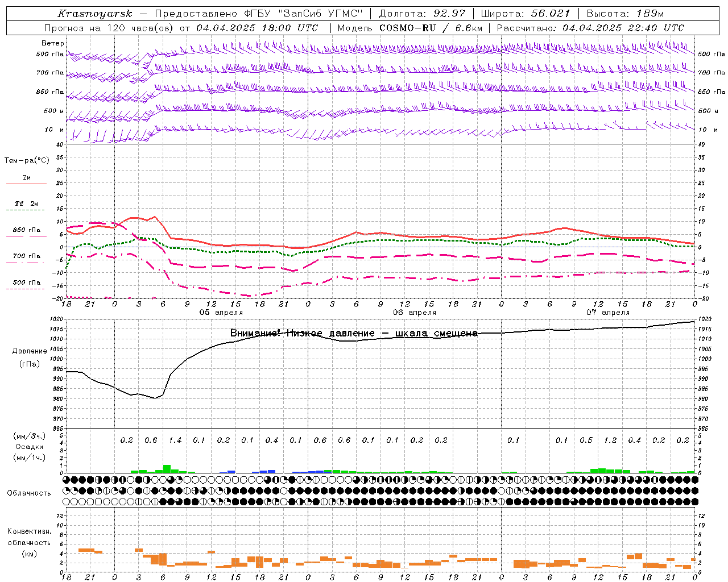Click the Krasnoyarsk station title
The height and width of the screenshot is (582, 728).
(95, 14)
